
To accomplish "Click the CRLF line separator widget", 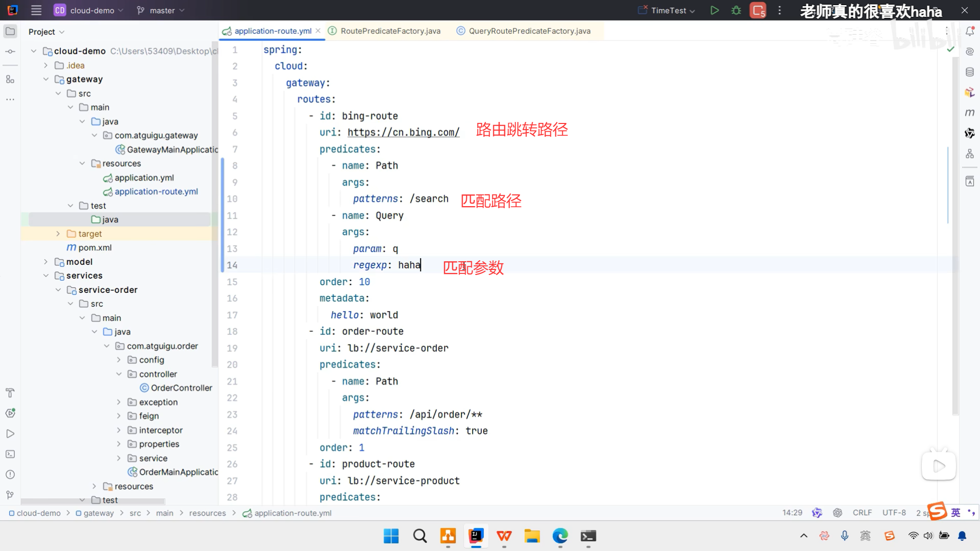I will [x=862, y=513].
